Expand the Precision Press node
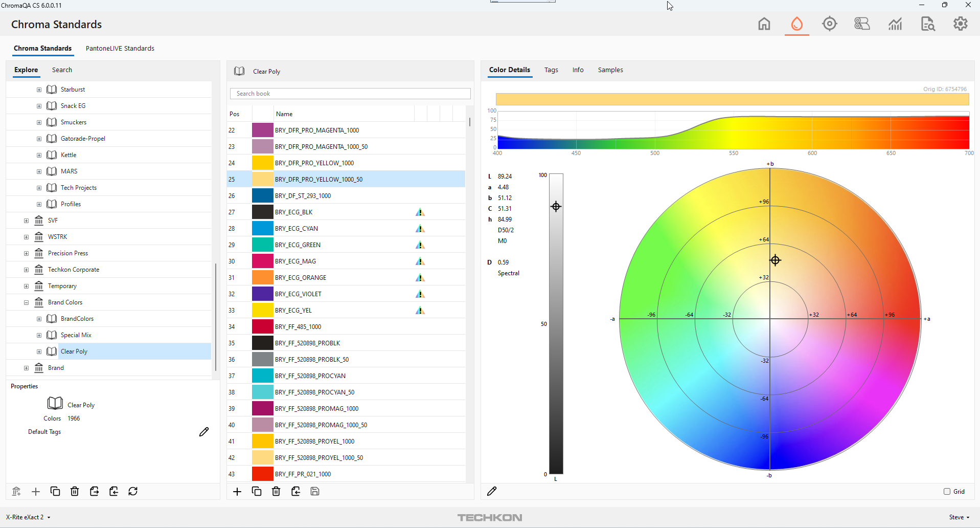 26,253
